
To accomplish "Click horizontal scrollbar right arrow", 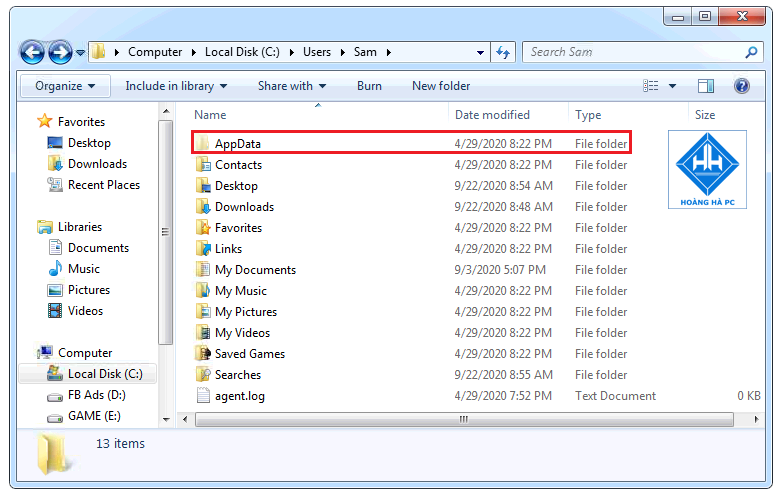I will tap(756, 419).
